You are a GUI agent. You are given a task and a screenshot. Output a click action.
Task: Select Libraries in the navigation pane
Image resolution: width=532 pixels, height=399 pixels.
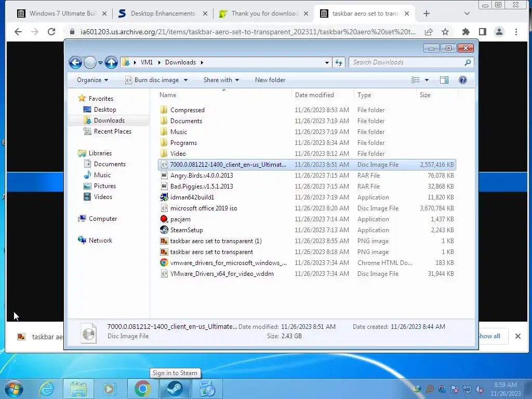pyautogui.click(x=100, y=153)
